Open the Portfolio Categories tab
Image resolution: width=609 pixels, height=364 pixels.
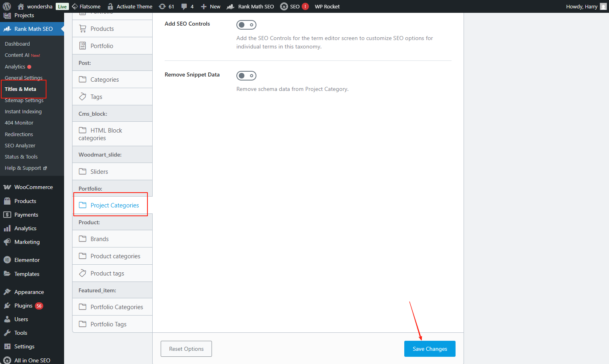pyautogui.click(x=112, y=307)
